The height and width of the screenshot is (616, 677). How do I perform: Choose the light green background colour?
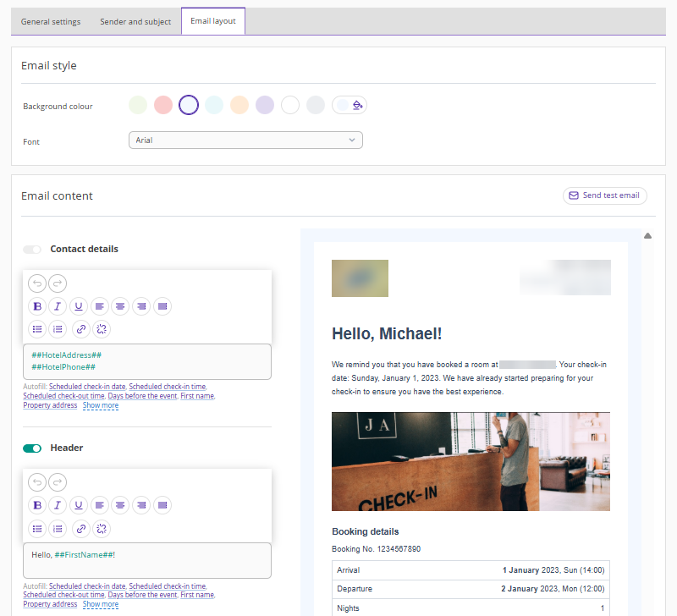[138, 105]
